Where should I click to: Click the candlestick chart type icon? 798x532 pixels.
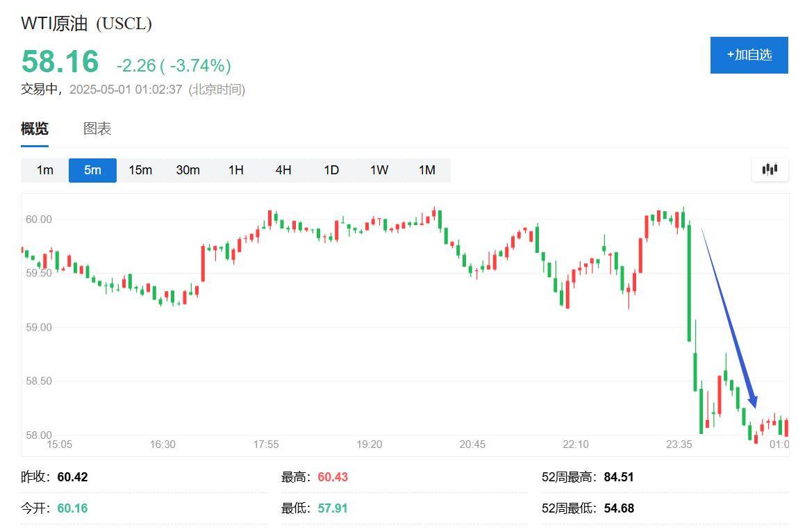pyautogui.click(x=770, y=169)
